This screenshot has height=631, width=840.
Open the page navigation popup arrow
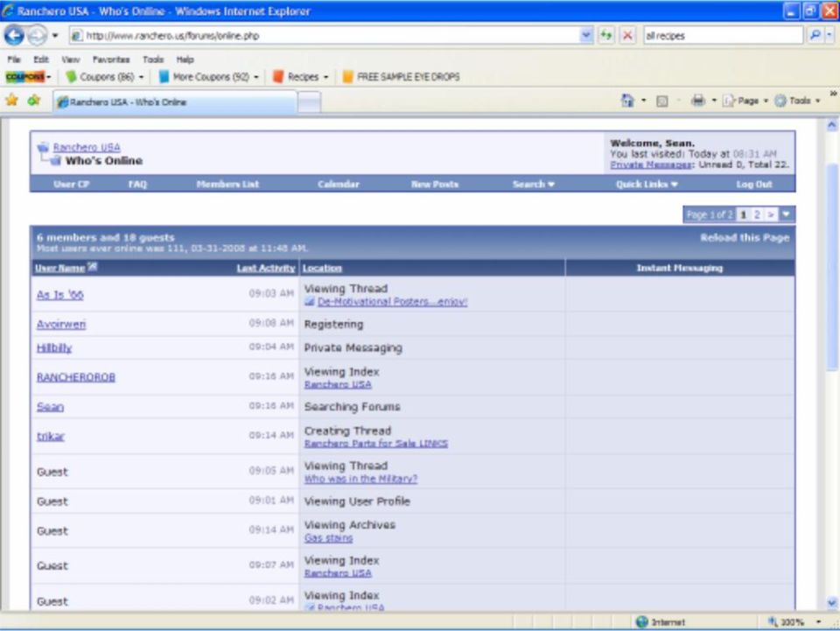[786, 214]
